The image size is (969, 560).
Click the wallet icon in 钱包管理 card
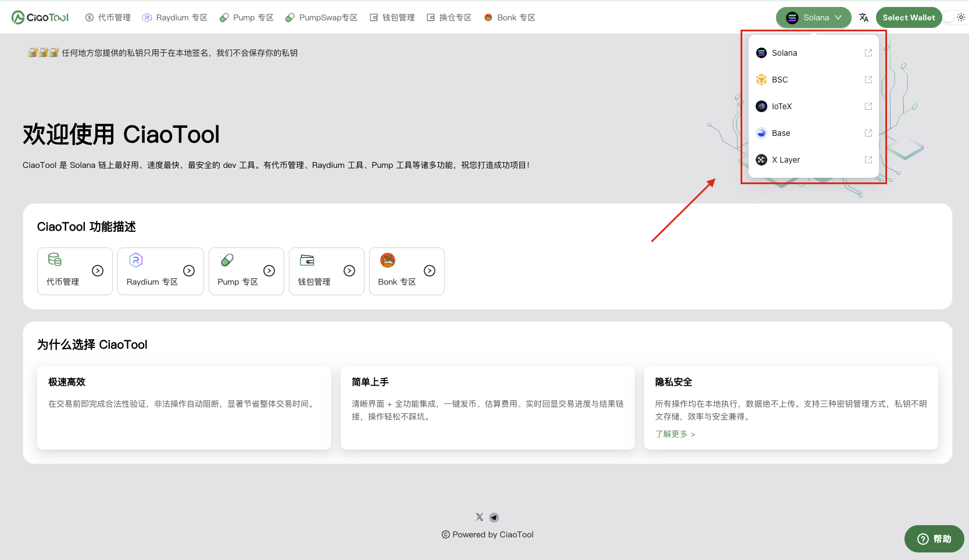(307, 260)
